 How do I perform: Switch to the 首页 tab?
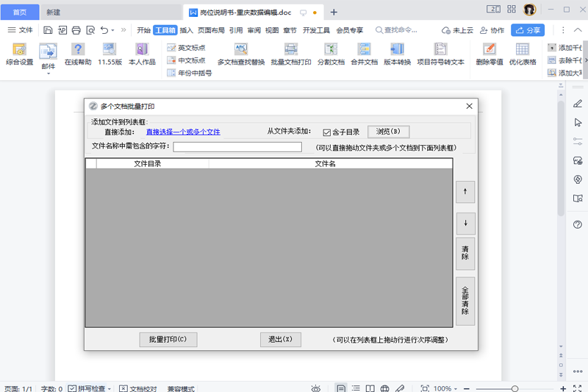[20, 12]
